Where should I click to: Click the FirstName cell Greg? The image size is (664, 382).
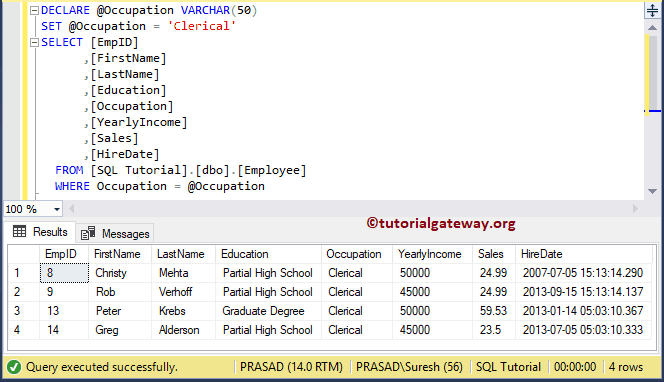(x=120, y=330)
